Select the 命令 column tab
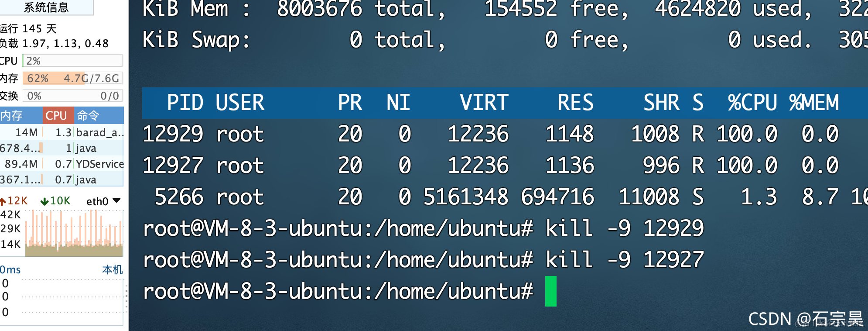 tap(99, 116)
